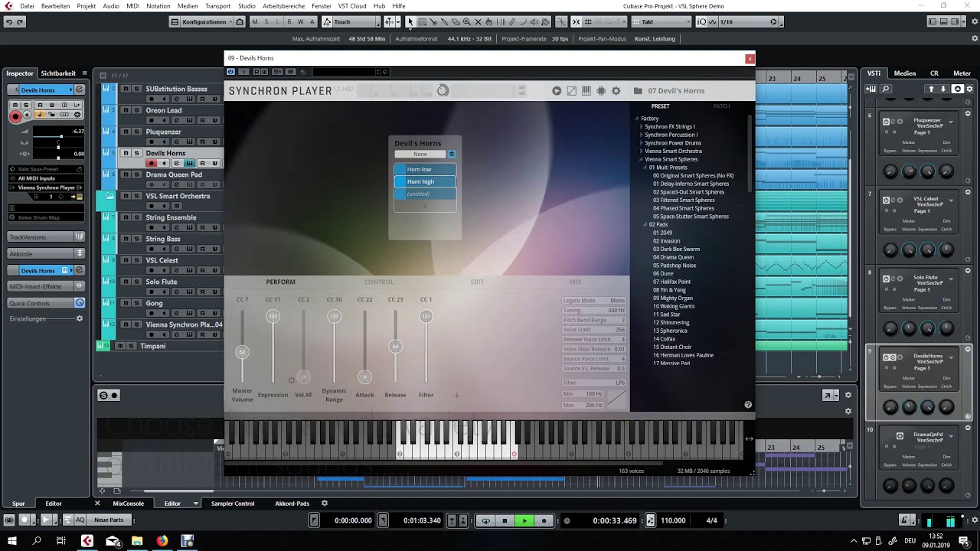
Task: Open the CONTROL tab in Synchron Player
Action: 379,282
